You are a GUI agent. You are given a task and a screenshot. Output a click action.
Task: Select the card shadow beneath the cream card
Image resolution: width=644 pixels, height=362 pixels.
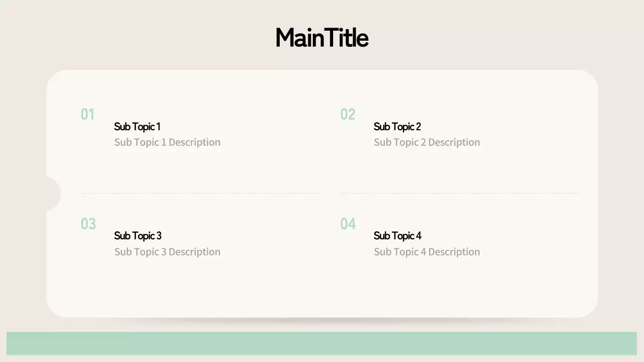click(x=322, y=320)
